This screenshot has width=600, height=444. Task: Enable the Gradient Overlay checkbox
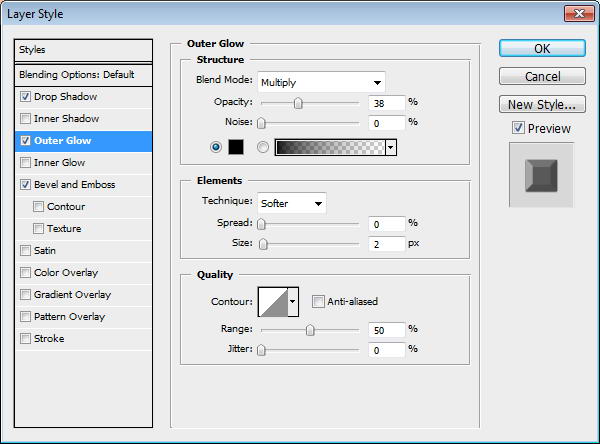tap(25, 295)
